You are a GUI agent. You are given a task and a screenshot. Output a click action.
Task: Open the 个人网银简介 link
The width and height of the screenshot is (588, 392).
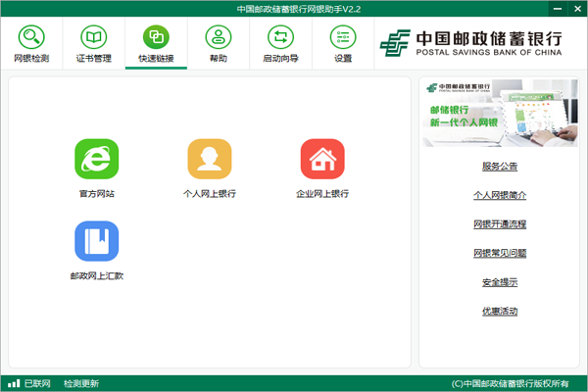499,195
